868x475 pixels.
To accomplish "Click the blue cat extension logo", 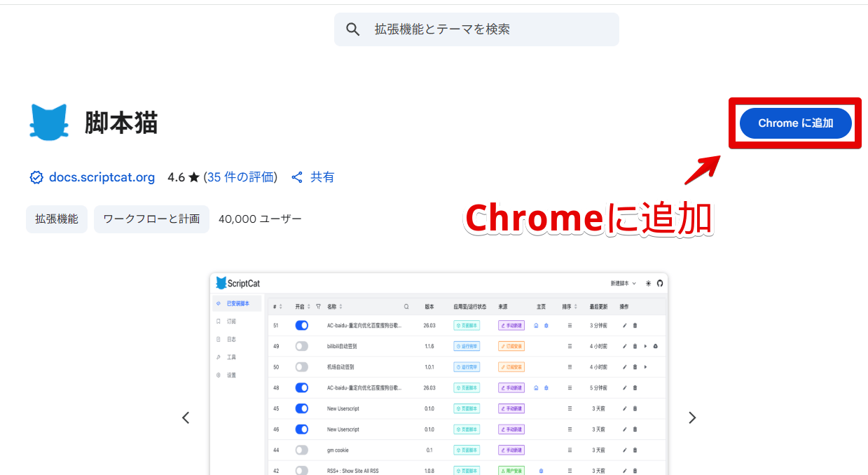I will [x=49, y=123].
